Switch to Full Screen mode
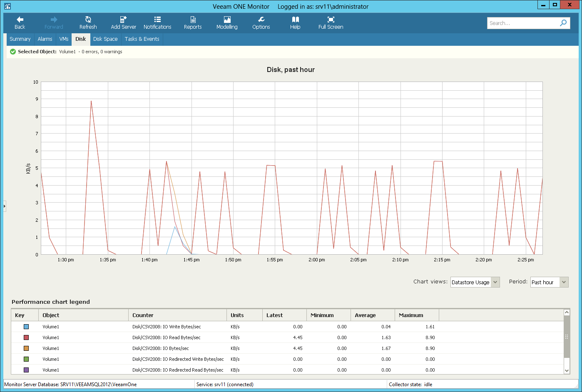 [x=331, y=23]
